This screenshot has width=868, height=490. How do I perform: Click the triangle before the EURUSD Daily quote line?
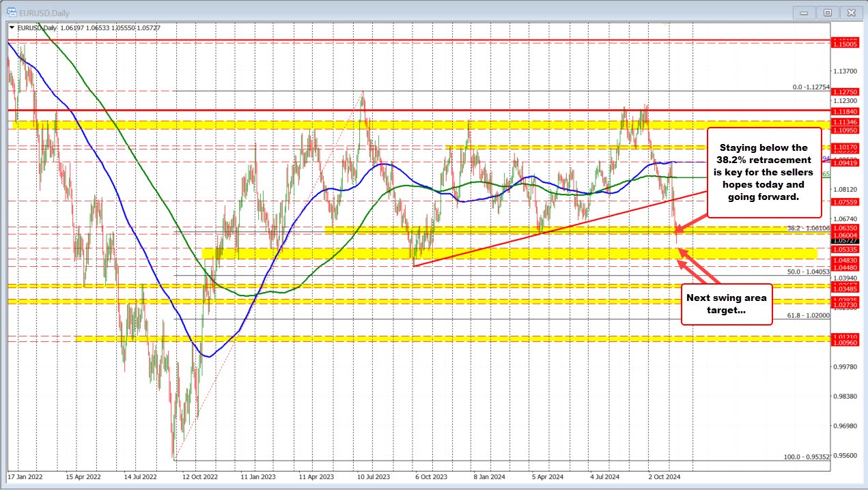tap(12, 27)
